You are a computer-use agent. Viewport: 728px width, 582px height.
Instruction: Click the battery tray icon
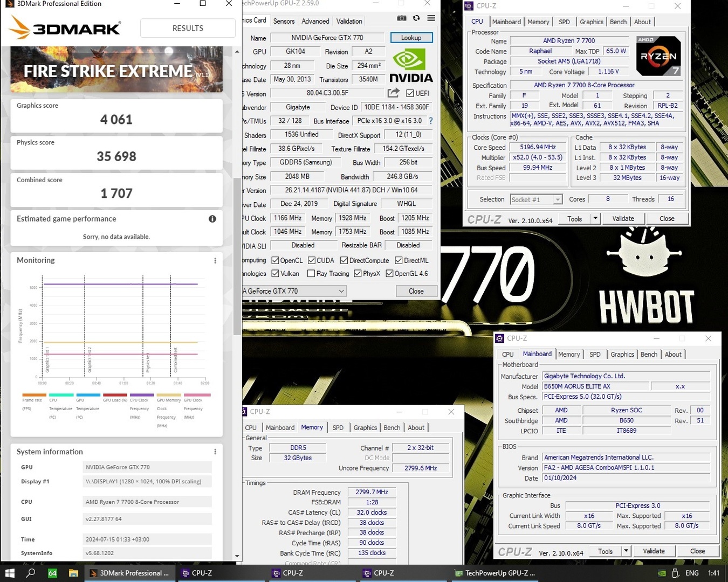(676, 573)
